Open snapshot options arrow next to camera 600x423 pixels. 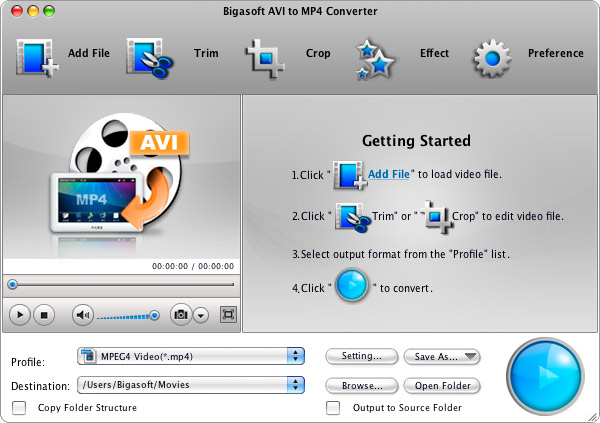pos(201,314)
